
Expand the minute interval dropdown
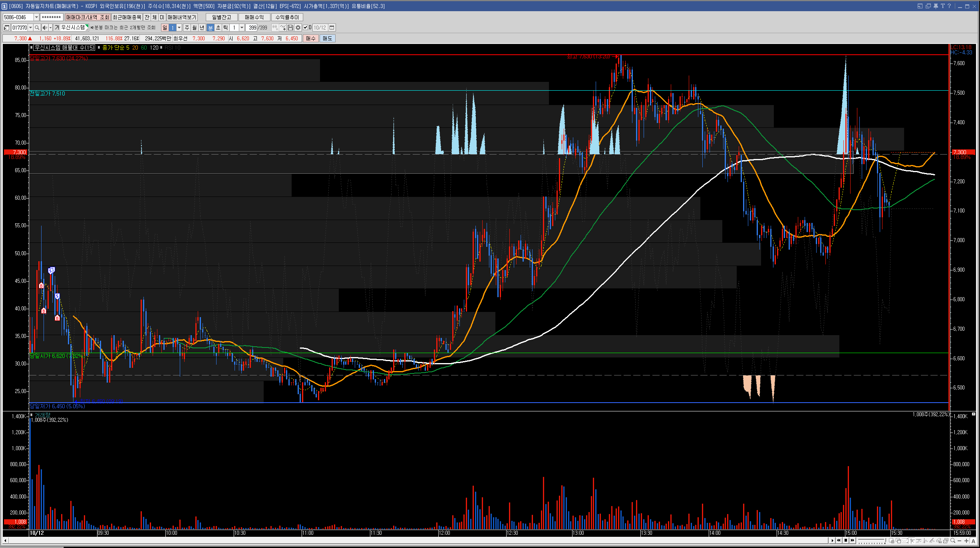point(242,28)
